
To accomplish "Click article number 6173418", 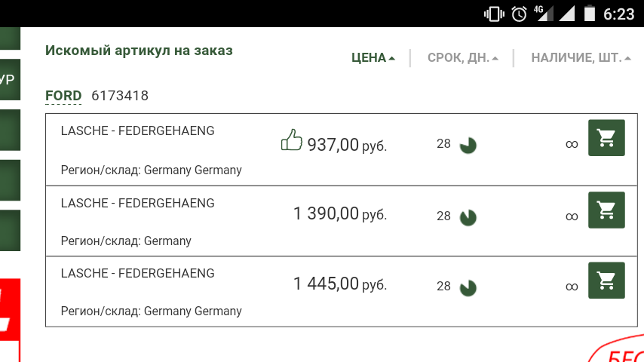I will [119, 96].
